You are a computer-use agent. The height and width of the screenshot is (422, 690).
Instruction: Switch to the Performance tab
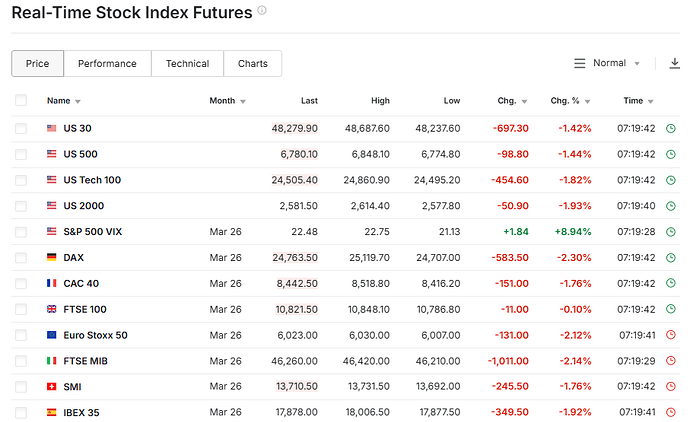107,63
